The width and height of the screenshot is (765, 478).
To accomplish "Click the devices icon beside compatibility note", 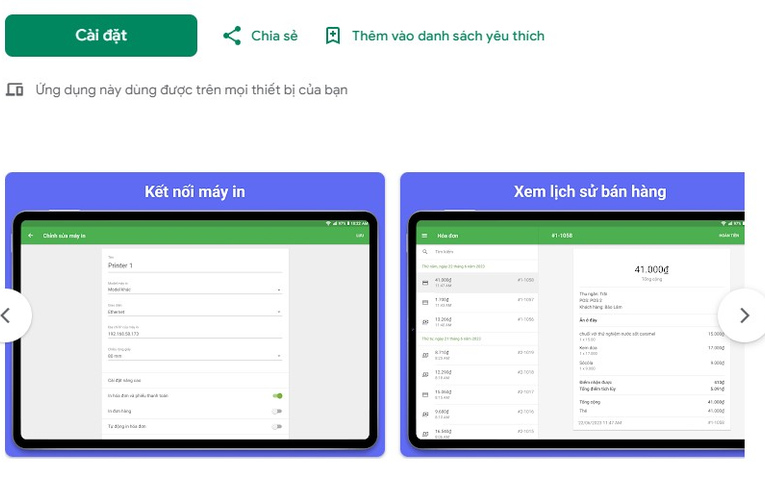I will (x=15, y=90).
